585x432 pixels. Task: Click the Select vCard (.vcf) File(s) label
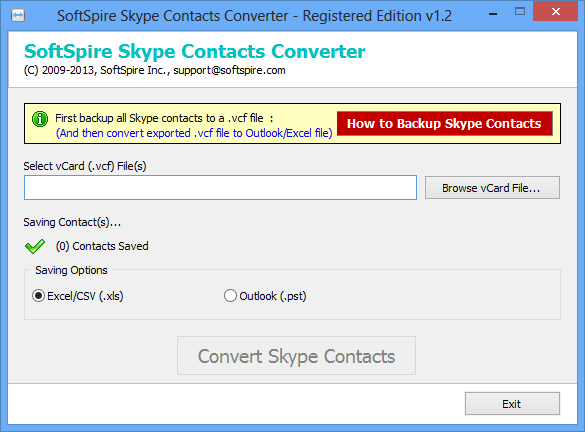click(85, 166)
